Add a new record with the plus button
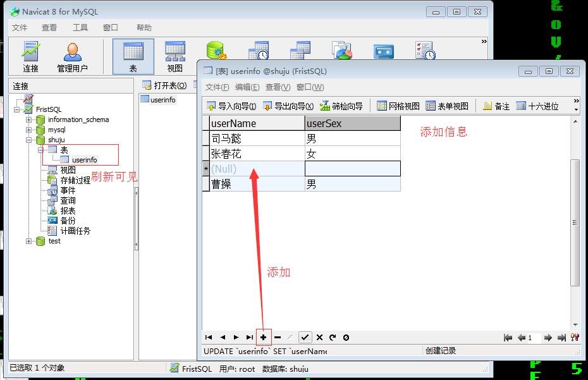 [x=263, y=337]
